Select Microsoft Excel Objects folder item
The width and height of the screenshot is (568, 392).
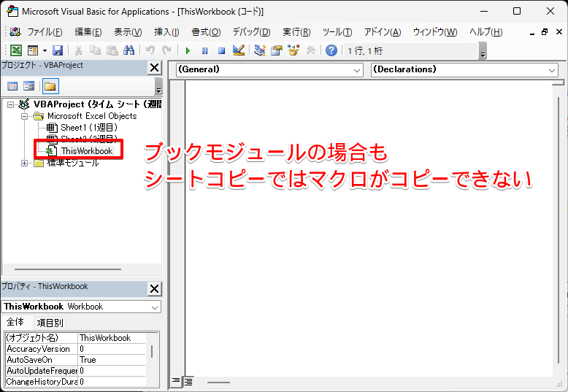92,116
